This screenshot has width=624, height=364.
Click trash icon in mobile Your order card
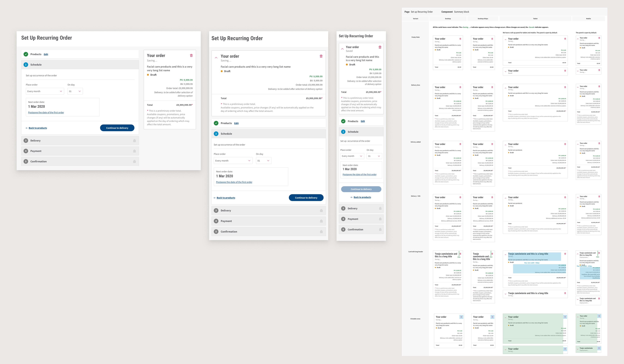(x=380, y=47)
